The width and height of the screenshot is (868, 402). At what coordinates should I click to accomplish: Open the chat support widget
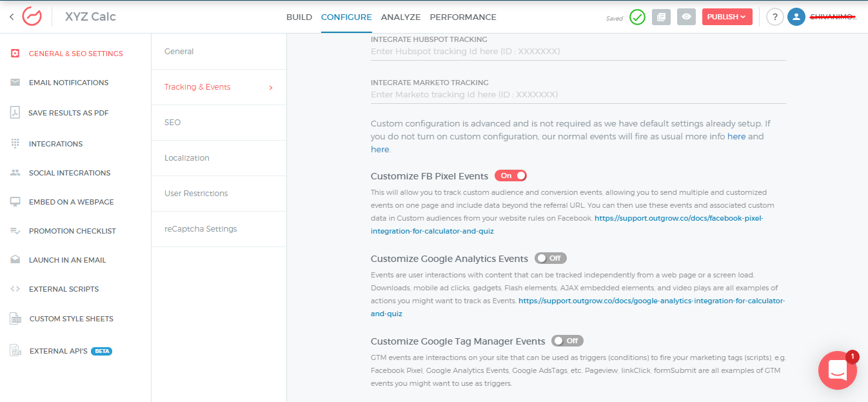(837, 370)
